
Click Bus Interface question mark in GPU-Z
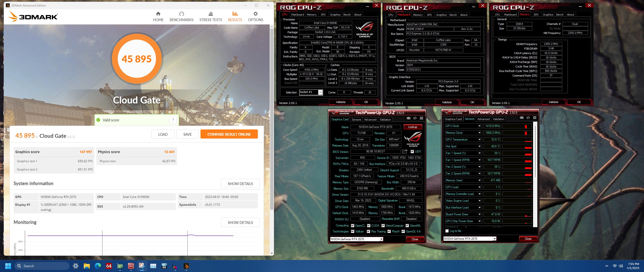click(x=421, y=164)
